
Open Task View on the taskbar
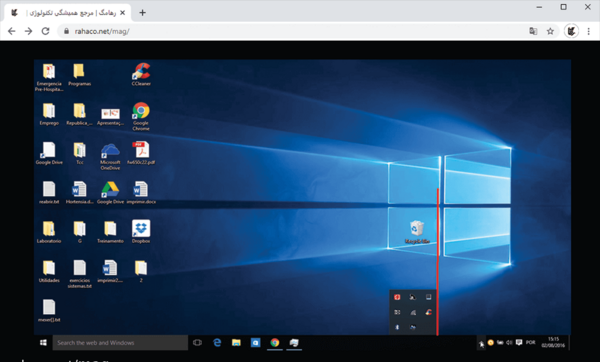(x=197, y=342)
